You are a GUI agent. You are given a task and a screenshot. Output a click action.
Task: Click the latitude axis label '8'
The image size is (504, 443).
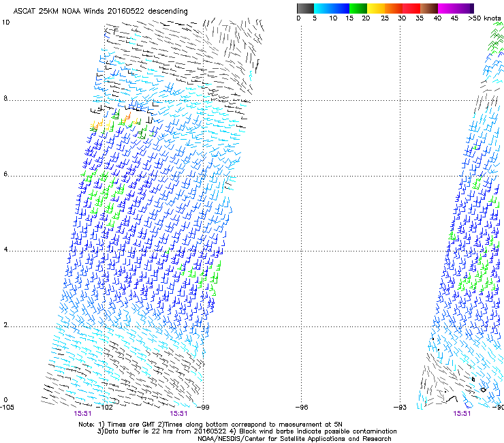(5, 98)
